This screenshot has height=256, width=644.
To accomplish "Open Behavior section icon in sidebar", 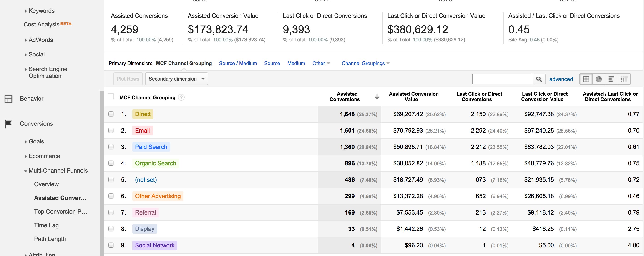I will [x=8, y=99].
